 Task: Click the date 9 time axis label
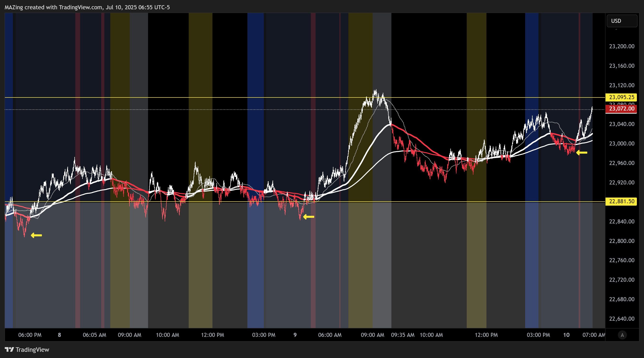pos(295,335)
